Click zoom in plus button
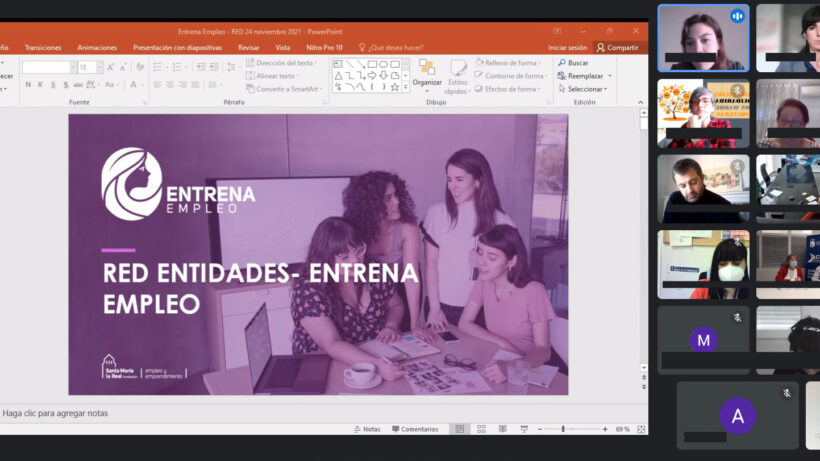 point(605,429)
